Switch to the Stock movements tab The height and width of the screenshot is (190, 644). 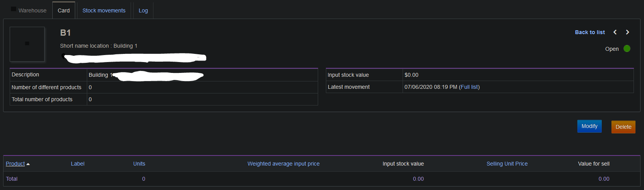104,10
